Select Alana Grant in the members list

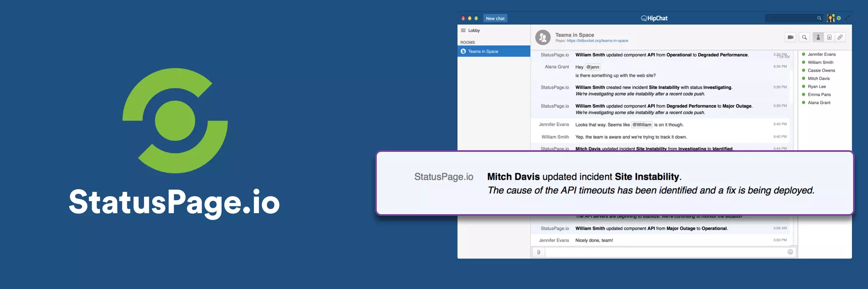[x=819, y=102]
